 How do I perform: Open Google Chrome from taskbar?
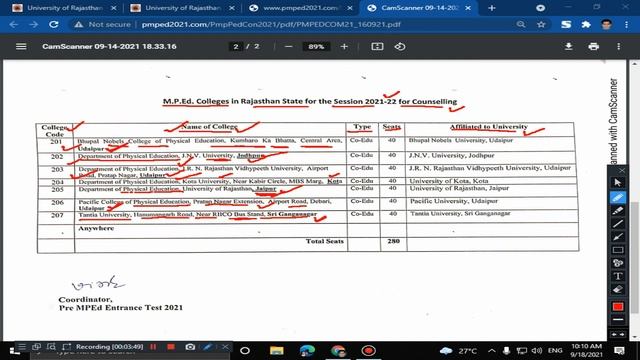[338, 351]
